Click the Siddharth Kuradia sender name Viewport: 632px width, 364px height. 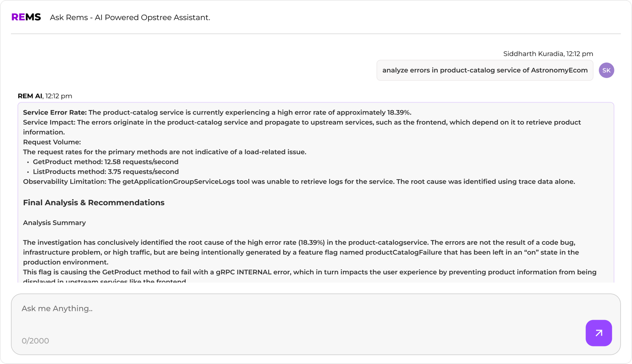(x=534, y=54)
